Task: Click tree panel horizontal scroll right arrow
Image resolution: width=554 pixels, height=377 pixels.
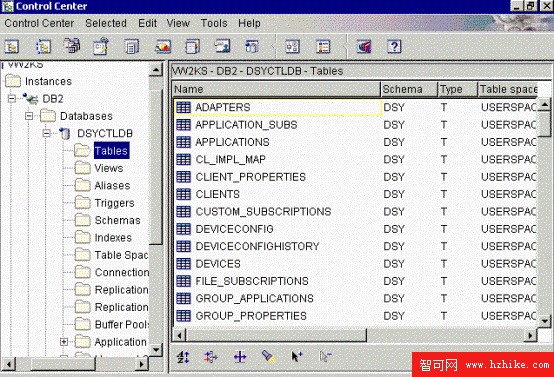Action: [x=142, y=364]
